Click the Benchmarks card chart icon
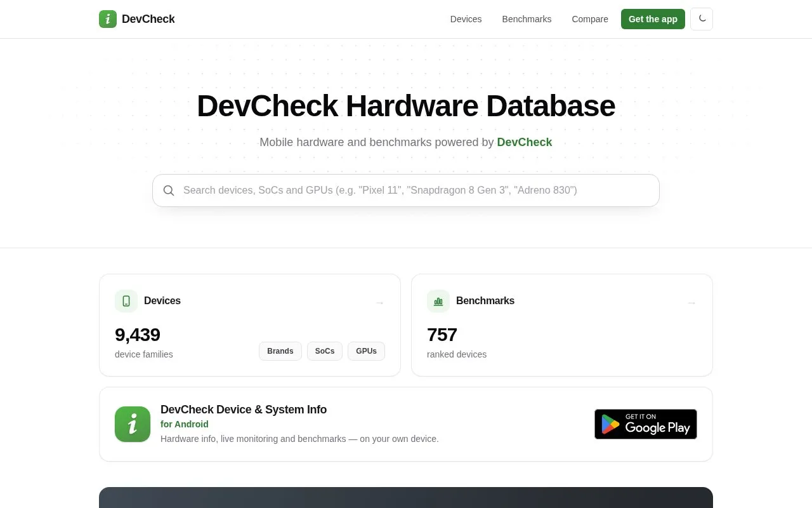This screenshot has width=812, height=508. (438, 301)
